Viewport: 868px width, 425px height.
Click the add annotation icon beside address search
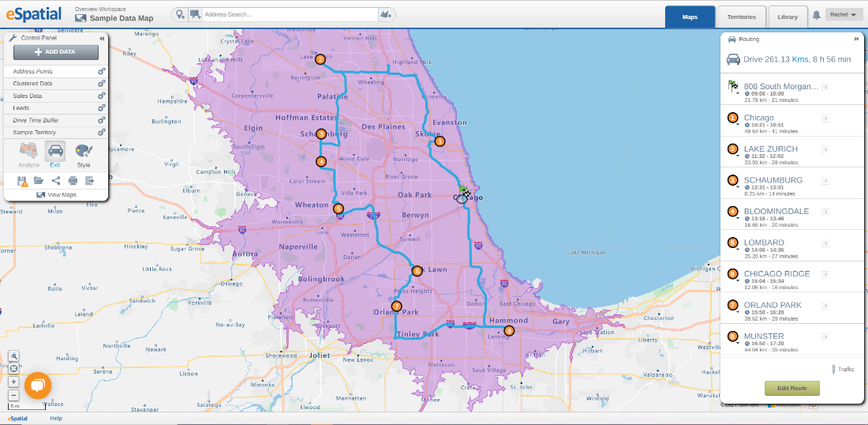(x=195, y=14)
